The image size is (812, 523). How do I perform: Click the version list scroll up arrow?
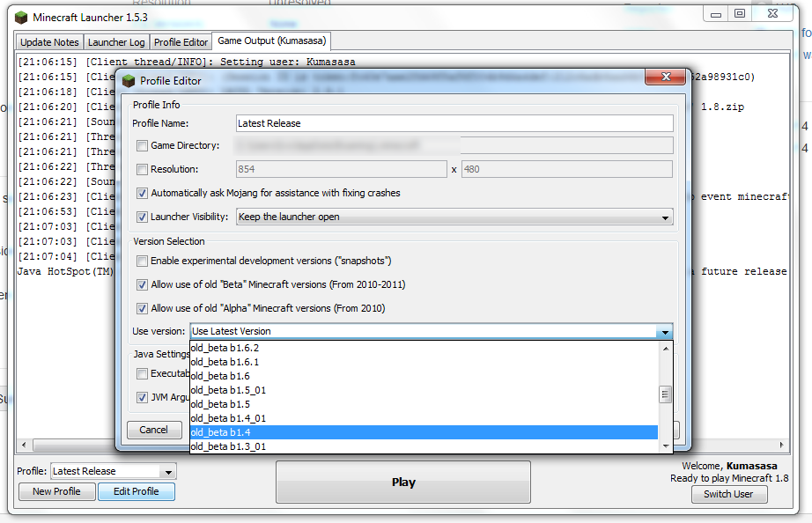point(666,349)
